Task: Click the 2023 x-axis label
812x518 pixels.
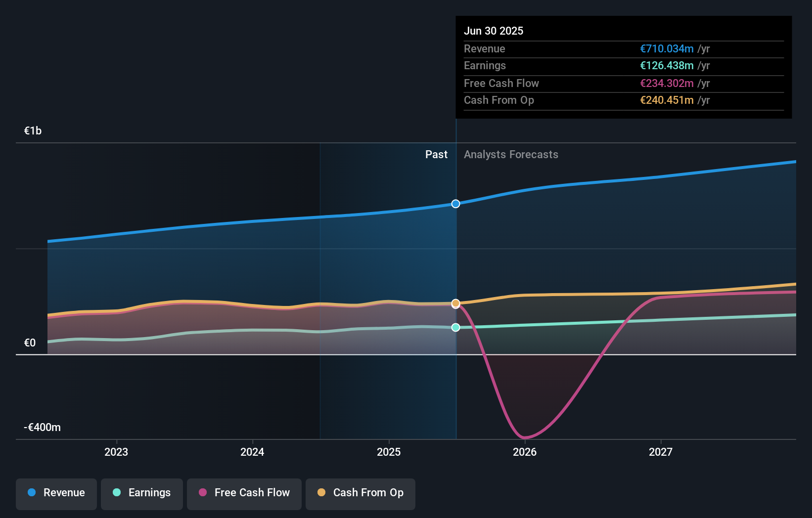Action: click(116, 452)
